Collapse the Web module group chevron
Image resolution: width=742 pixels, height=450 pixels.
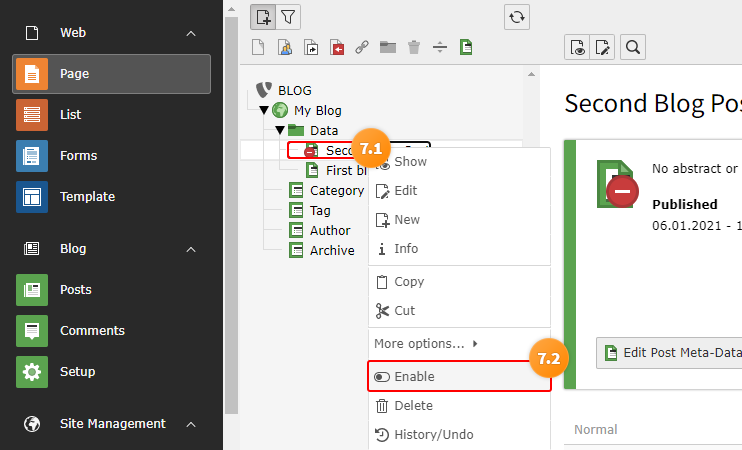click(x=191, y=33)
